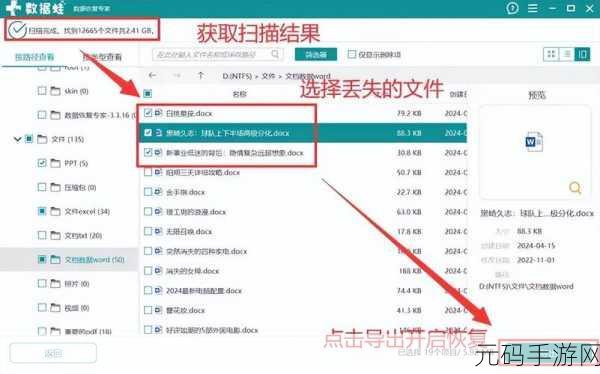The height and width of the screenshot is (374, 600).
Task: Click the 返回 back button
Action: coord(53,353)
